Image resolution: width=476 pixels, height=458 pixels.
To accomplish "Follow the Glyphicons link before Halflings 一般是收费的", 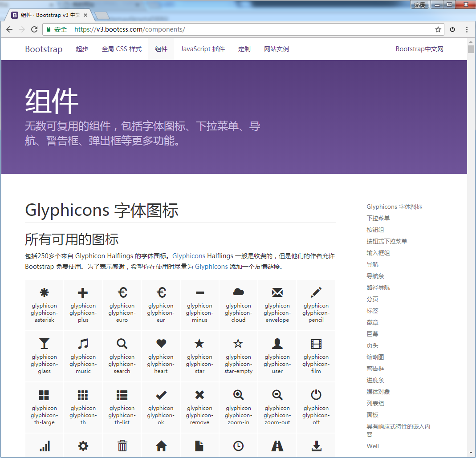I will click(x=189, y=256).
